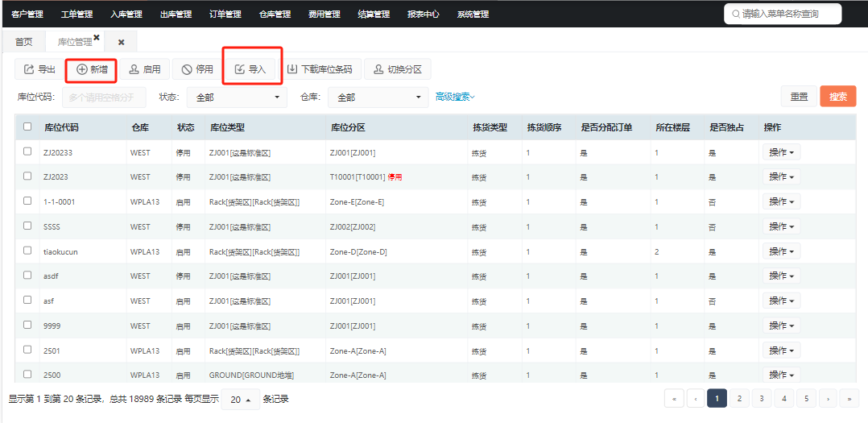
Task: Open 操作 dropdown for row asf
Action: 782,301
